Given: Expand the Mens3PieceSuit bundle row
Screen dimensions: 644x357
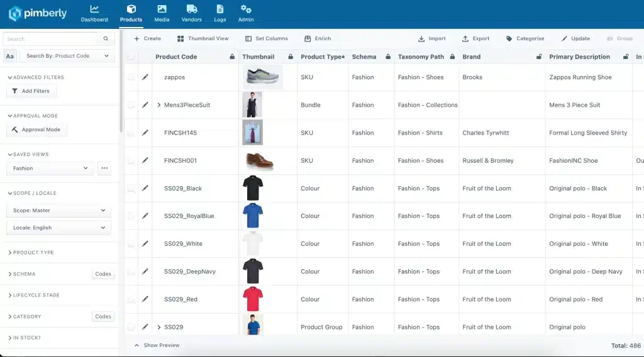Looking at the screenshot, I should (x=159, y=105).
